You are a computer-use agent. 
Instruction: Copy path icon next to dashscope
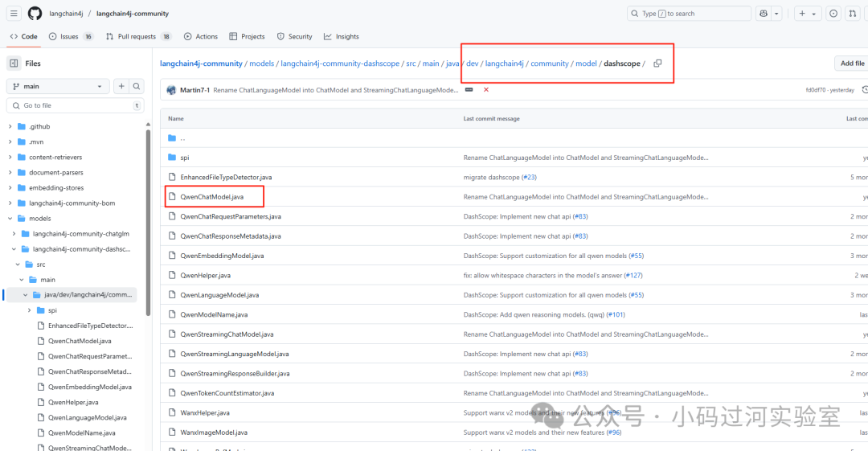[x=657, y=64]
